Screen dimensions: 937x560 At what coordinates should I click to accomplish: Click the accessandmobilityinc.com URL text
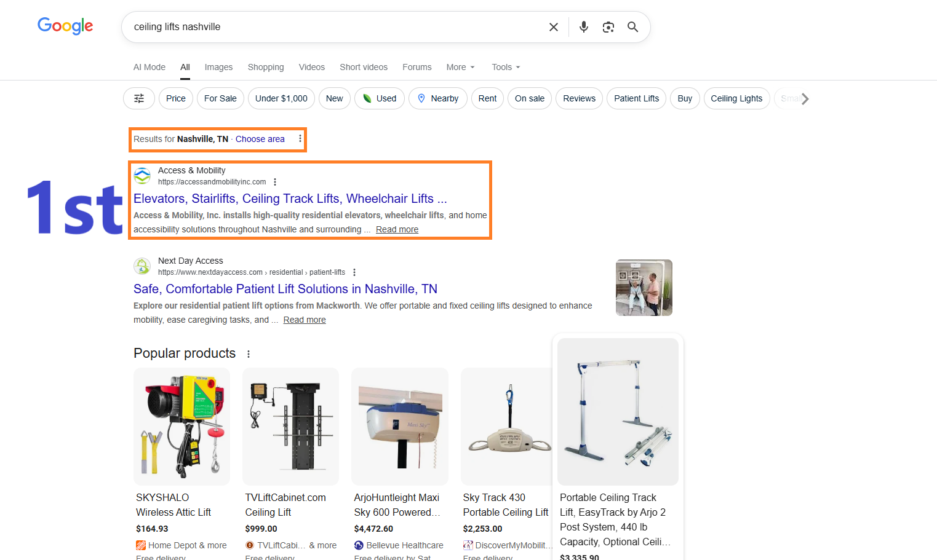click(x=212, y=182)
